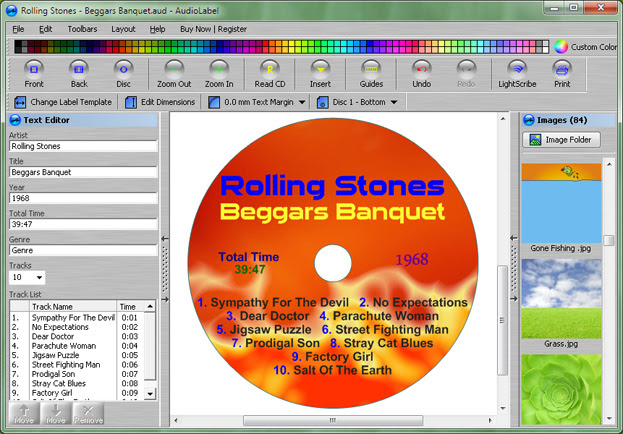Open the Custom Color wheel
The width and height of the screenshot is (623, 434).
click(561, 46)
